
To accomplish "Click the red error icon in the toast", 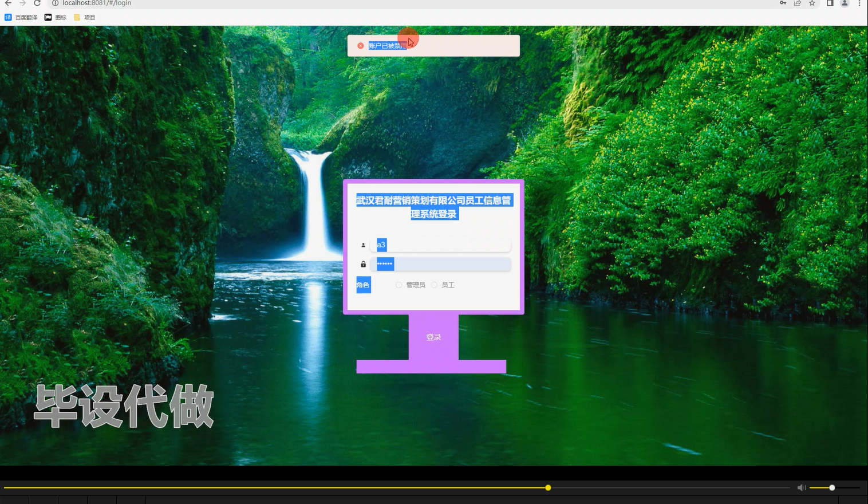I will point(361,46).
